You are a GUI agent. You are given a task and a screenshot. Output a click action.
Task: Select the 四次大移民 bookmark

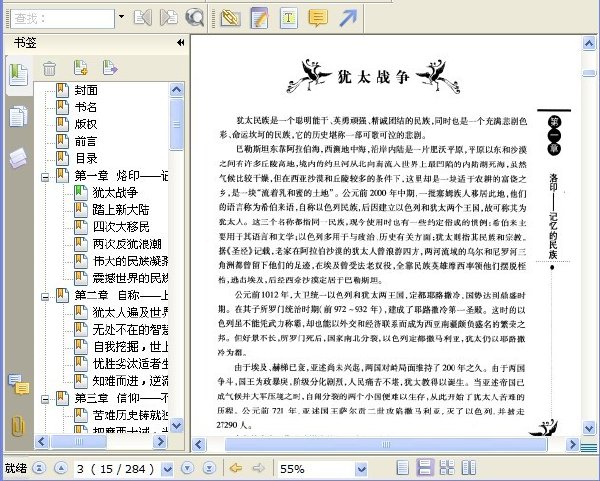coord(121,227)
